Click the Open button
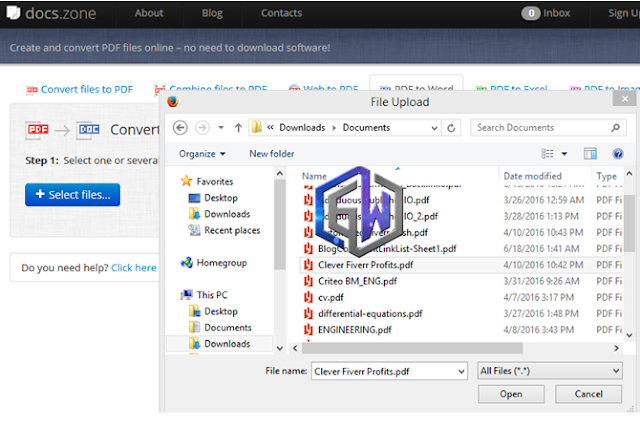 pyautogui.click(x=511, y=394)
